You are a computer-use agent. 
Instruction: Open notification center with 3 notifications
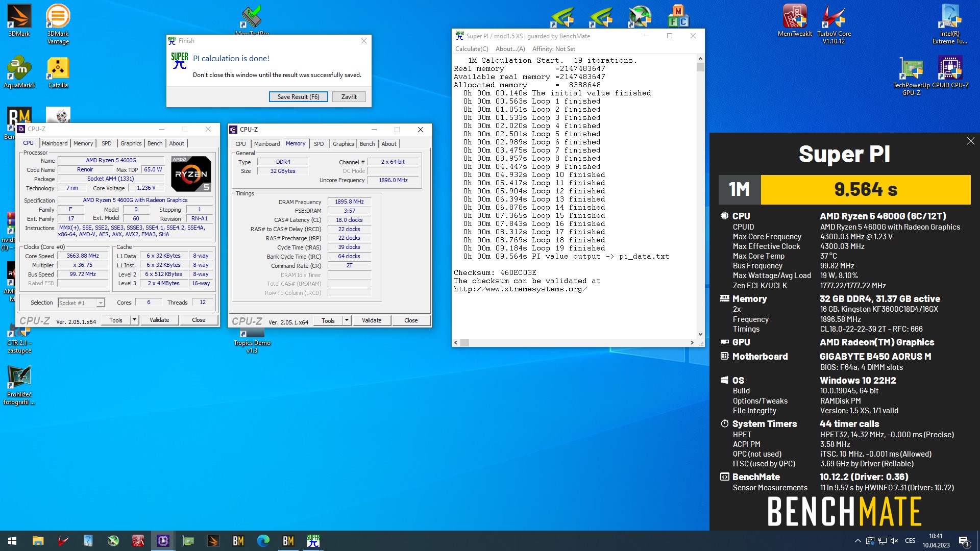point(964,541)
